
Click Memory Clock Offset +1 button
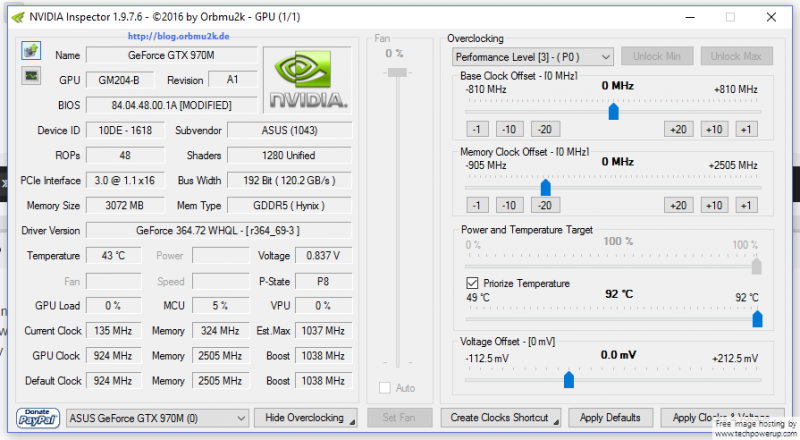746,205
